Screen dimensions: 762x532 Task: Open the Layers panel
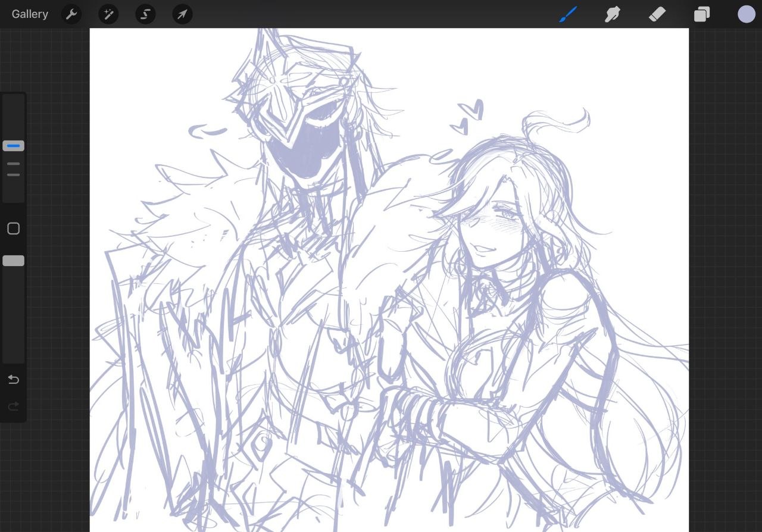702,14
